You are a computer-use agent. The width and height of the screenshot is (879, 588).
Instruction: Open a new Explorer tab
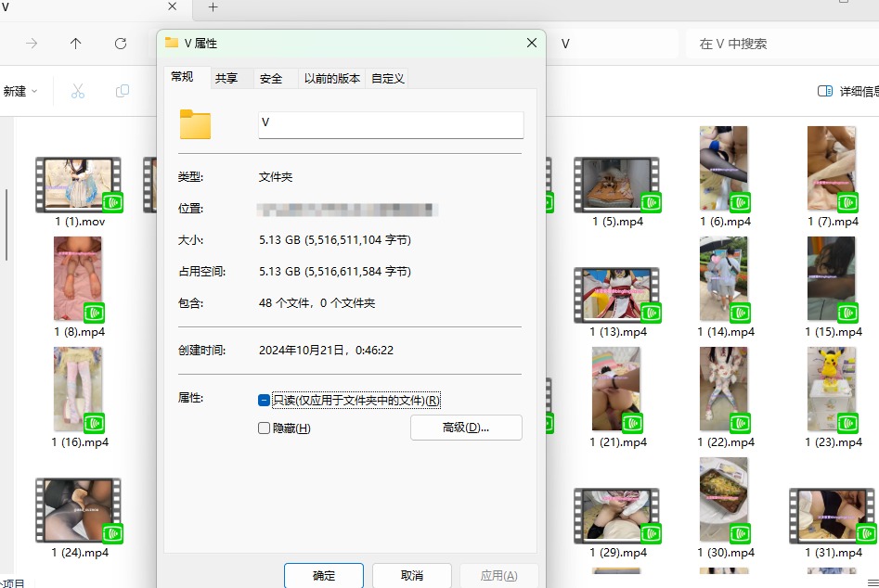213,7
